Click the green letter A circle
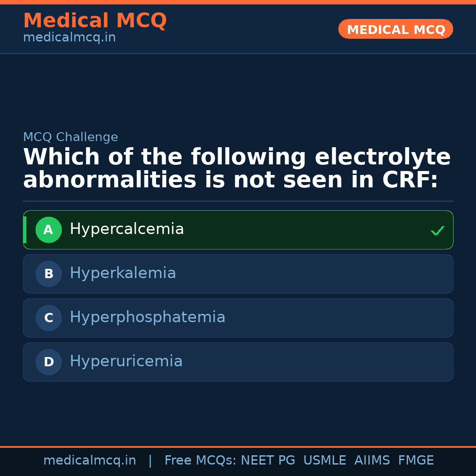The height and width of the screenshot is (476, 476). click(x=48, y=230)
